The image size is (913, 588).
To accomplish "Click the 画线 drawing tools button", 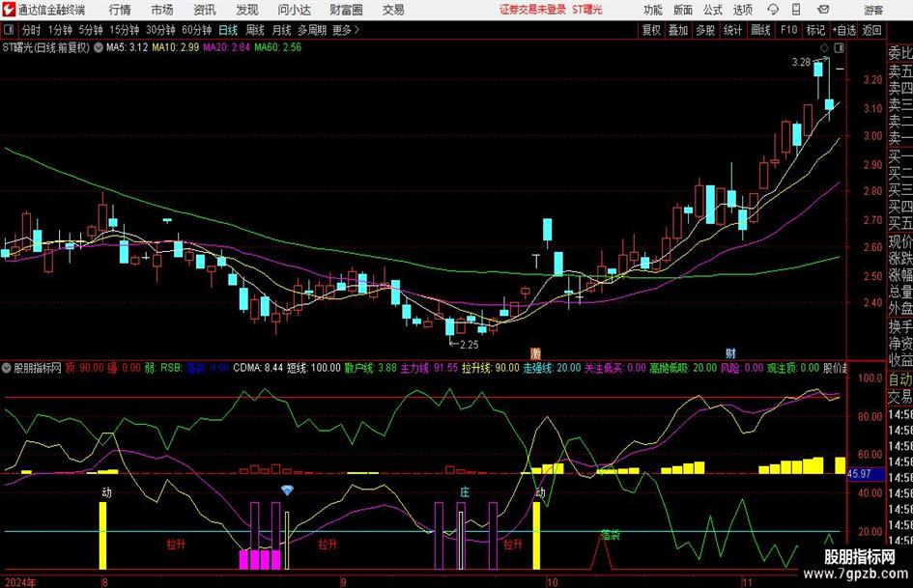I will [x=760, y=30].
